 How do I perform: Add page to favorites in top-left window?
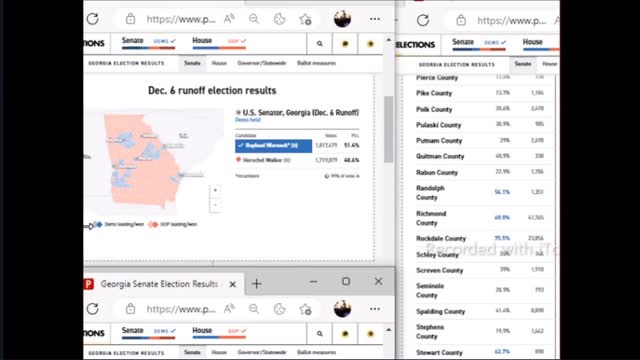(x=305, y=19)
